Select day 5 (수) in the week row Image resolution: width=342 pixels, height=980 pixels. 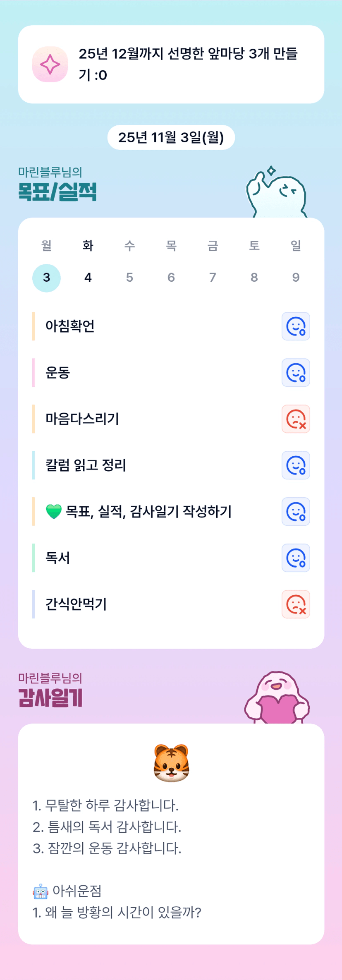[129, 278]
